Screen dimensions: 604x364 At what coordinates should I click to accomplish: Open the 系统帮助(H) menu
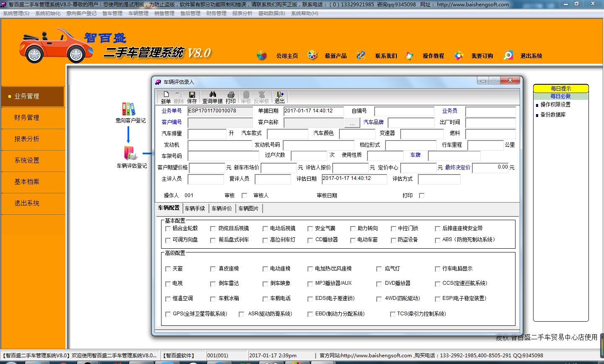click(305, 13)
